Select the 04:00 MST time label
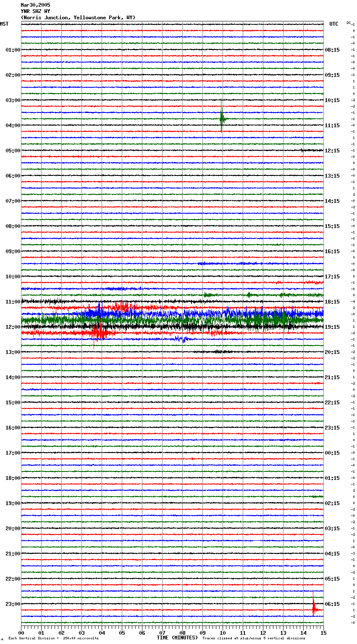This screenshot has width=357, height=644. pyautogui.click(x=13, y=126)
